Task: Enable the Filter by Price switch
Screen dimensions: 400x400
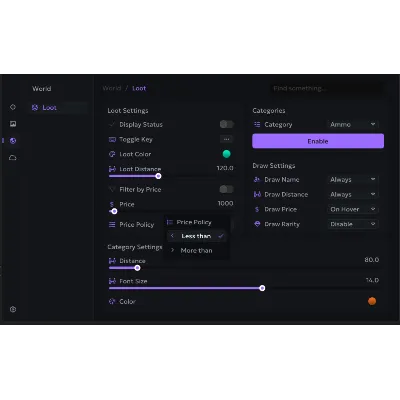Action: (226, 189)
